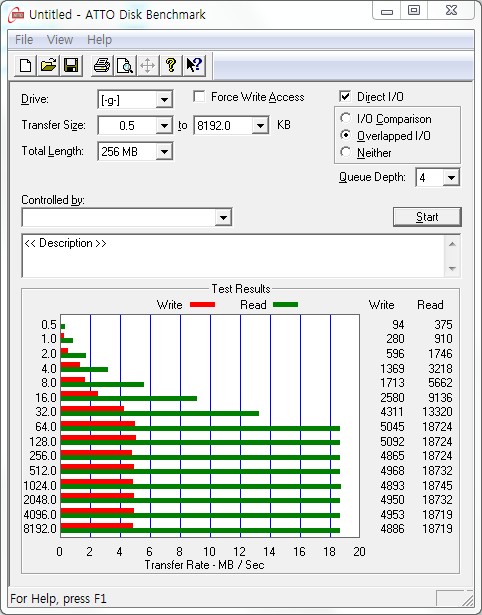Click description scrollbar up arrow
The width and height of the screenshot is (482, 615).
pos(452,244)
